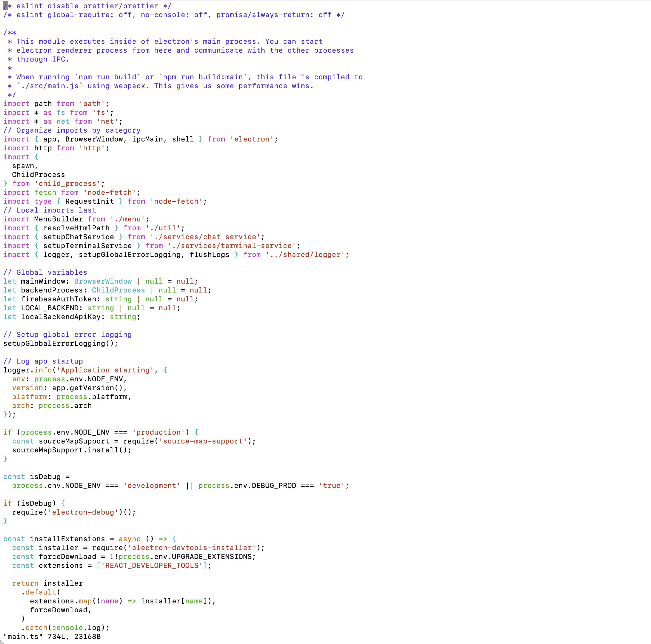Image resolution: width=651 pixels, height=644 pixels.
Task: Click the variable name 'mainWindow'
Action: click(x=43, y=281)
